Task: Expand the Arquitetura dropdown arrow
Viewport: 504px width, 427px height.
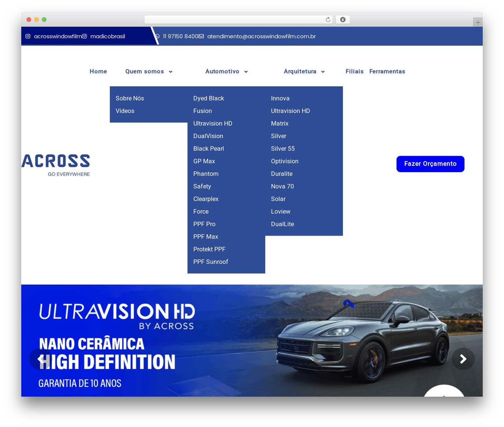Action: point(323,72)
